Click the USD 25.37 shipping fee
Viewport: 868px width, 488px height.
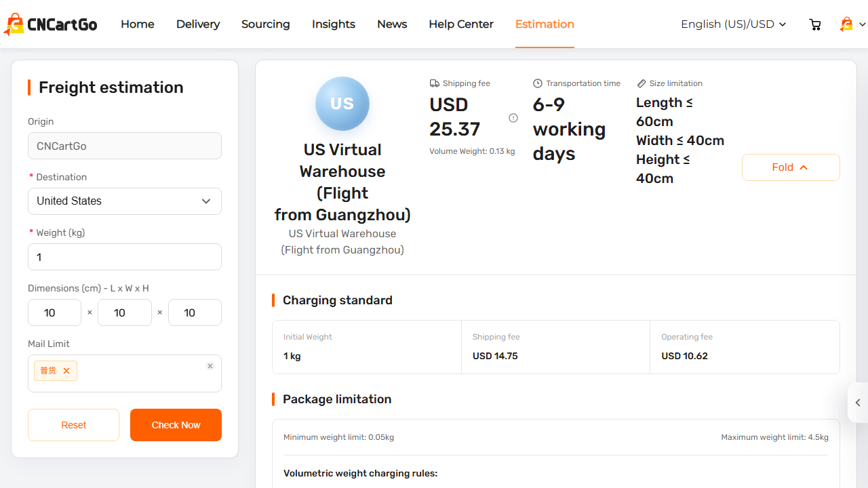coord(455,117)
